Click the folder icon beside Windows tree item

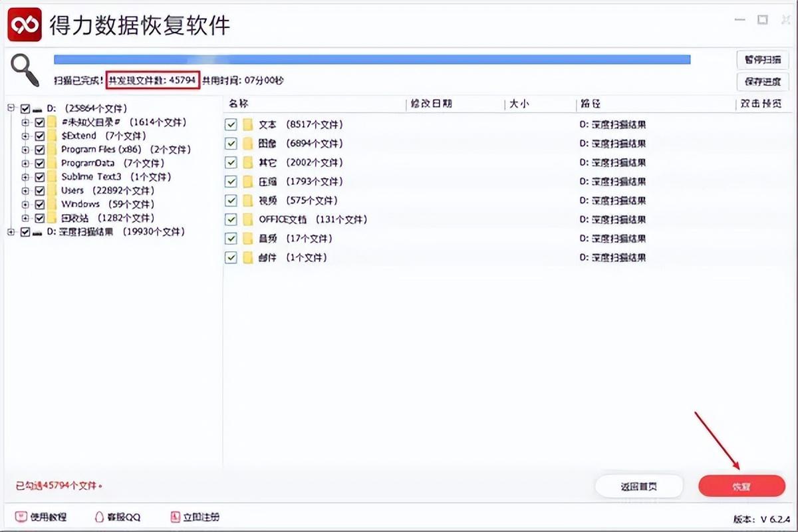tap(52, 204)
